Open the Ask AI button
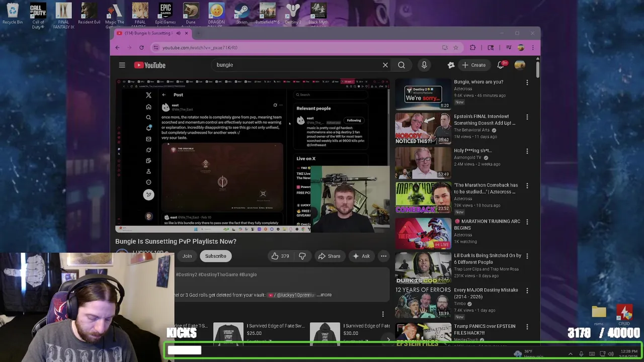The image size is (644, 362). click(x=361, y=256)
